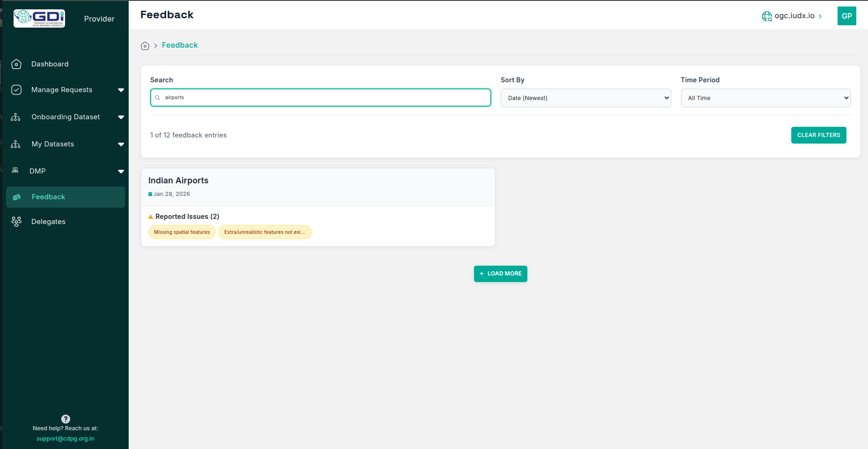Select the Missing spatial features tag
868x449 pixels.
(x=182, y=232)
